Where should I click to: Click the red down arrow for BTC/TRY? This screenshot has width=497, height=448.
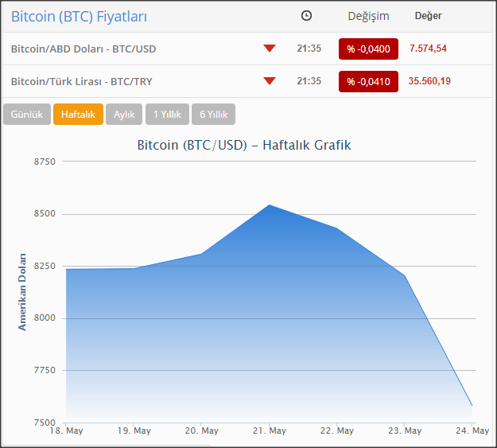pos(270,81)
